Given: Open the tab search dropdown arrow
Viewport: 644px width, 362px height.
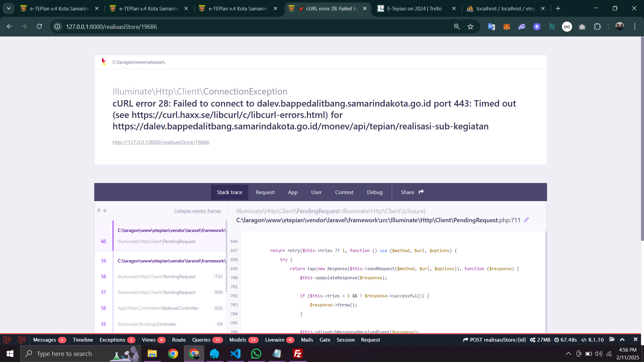Looking at the screenshot, I should point(9,8).
